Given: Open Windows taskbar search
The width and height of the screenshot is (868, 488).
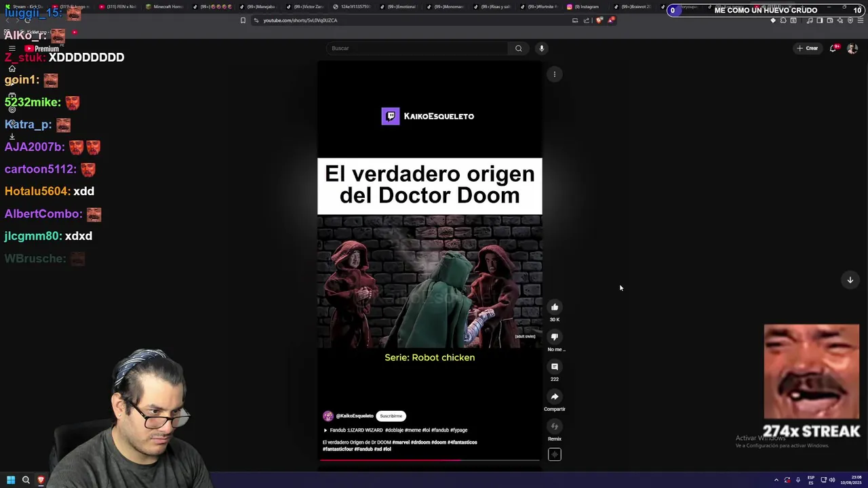Looking at the screenshot, I should tap(26, 480).
